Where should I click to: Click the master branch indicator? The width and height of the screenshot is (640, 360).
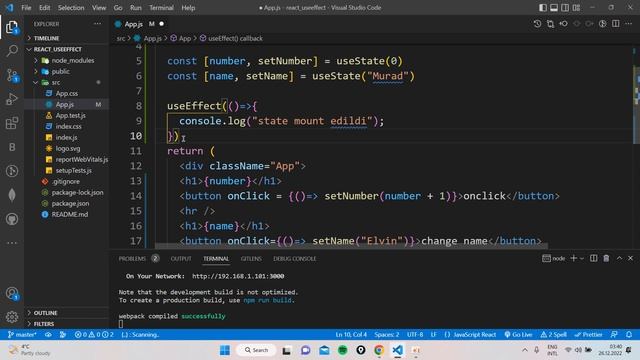pos(22,335)
